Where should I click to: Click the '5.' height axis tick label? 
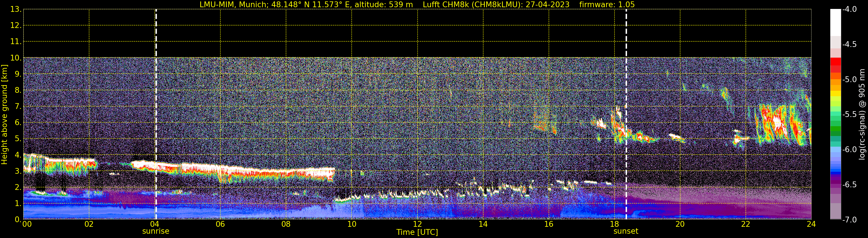18,139
